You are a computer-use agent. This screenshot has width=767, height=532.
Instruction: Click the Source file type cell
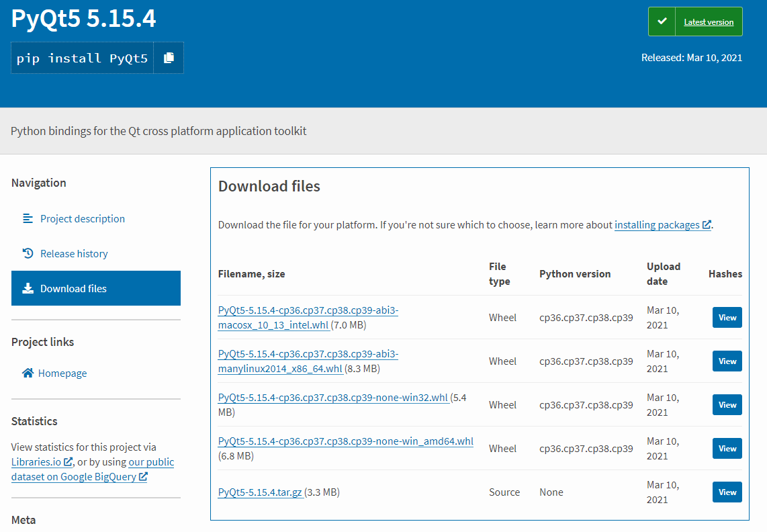coord(504,492)
